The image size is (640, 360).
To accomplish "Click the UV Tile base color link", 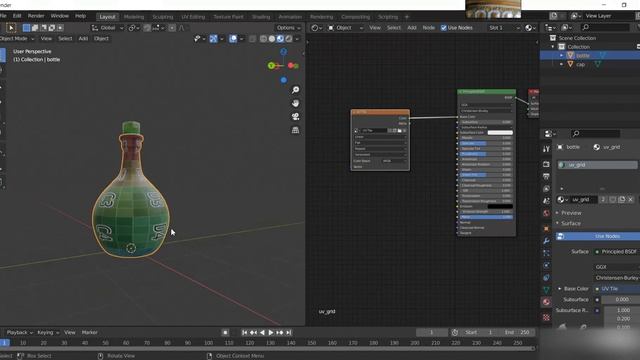I will coord(617,289).
